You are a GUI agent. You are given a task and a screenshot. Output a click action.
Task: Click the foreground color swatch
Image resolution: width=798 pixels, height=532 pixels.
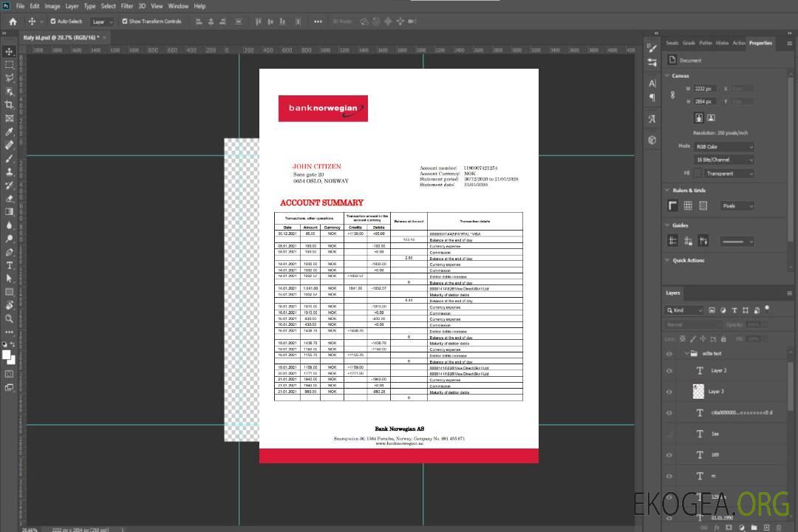(7, 355)
